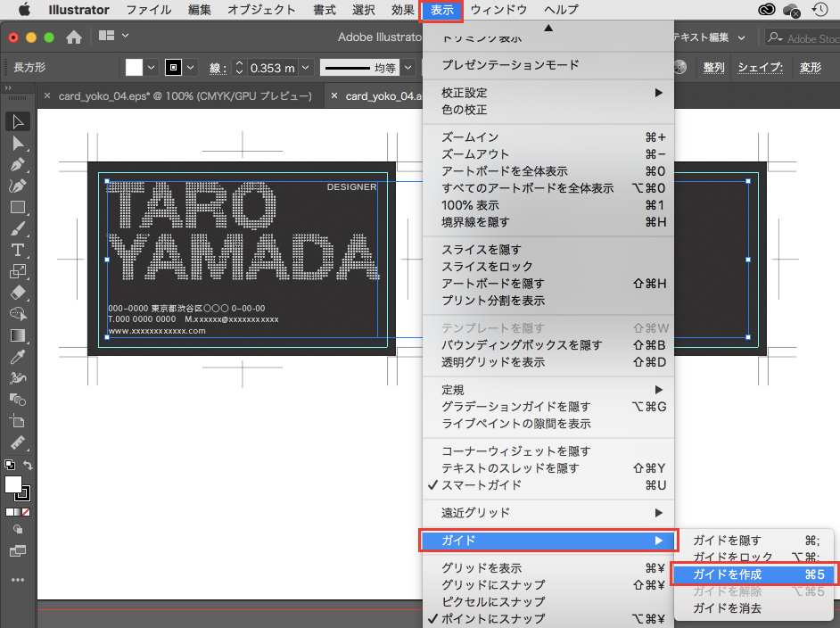Toggle ポイントにスナップ checked option
This screenshot has height=628, width=840.
tap(492, 619)
